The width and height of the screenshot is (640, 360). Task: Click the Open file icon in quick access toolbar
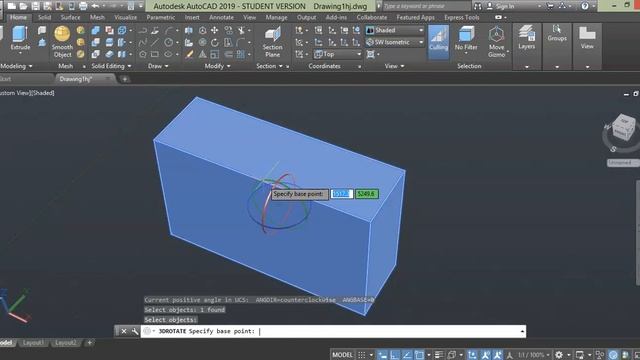click(24, 6)
